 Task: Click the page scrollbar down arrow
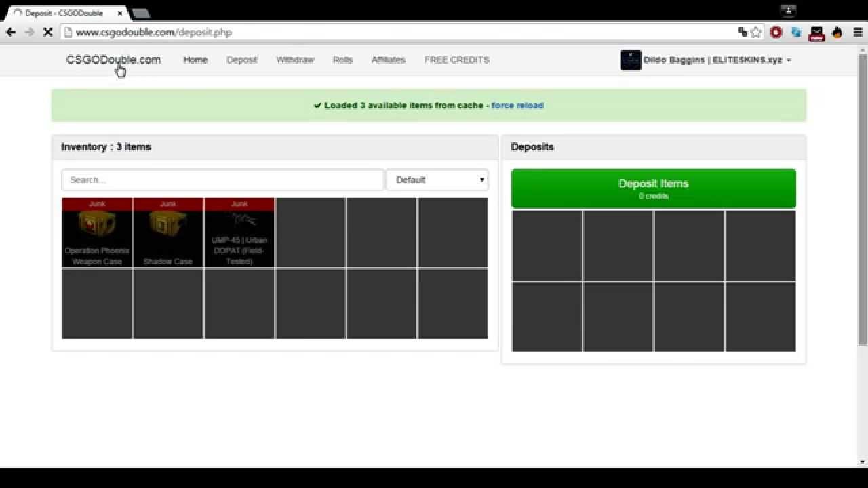click(x=863, y=462)
